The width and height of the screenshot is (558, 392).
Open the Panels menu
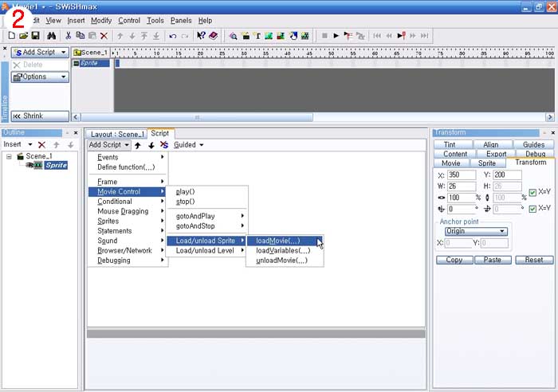[x=181, y=21]
